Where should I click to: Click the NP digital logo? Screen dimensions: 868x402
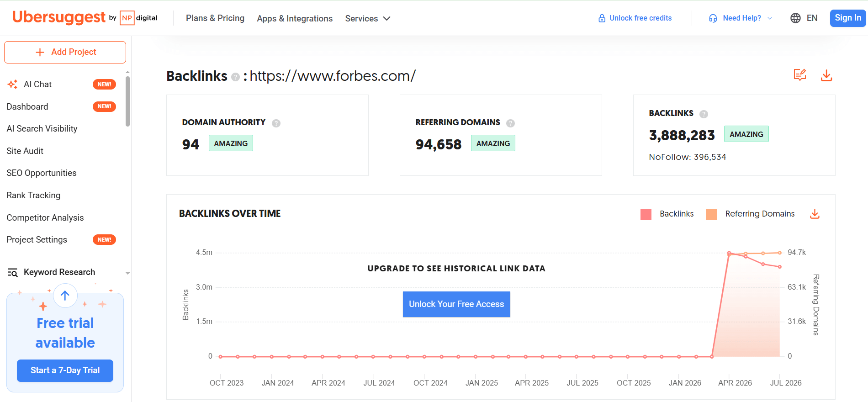click(138, 18)
